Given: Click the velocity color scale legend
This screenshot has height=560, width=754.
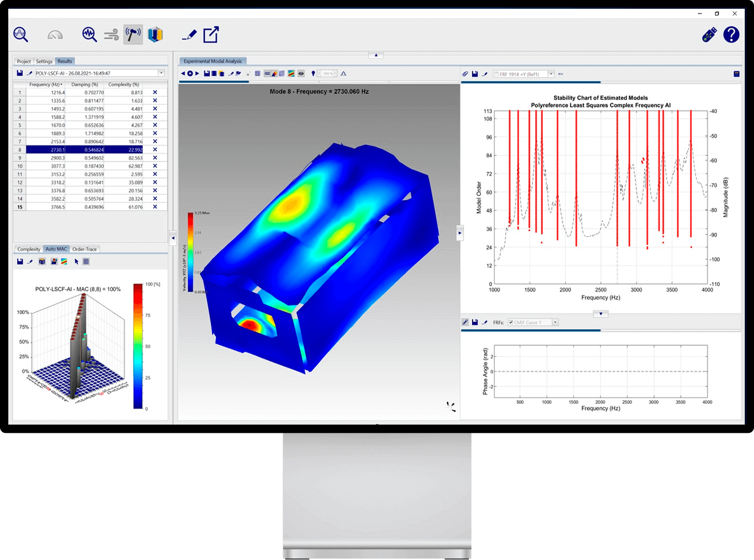Looking at the screenshot, I should 190,253.
